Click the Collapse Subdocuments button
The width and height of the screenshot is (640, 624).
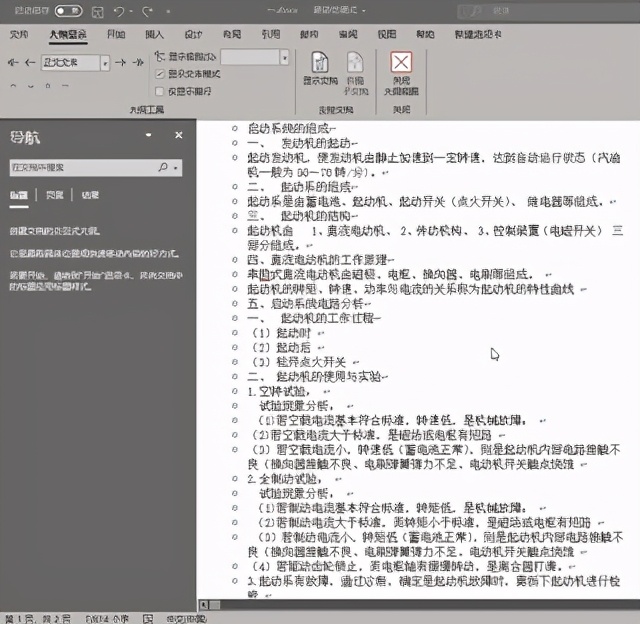coord(356,73)
